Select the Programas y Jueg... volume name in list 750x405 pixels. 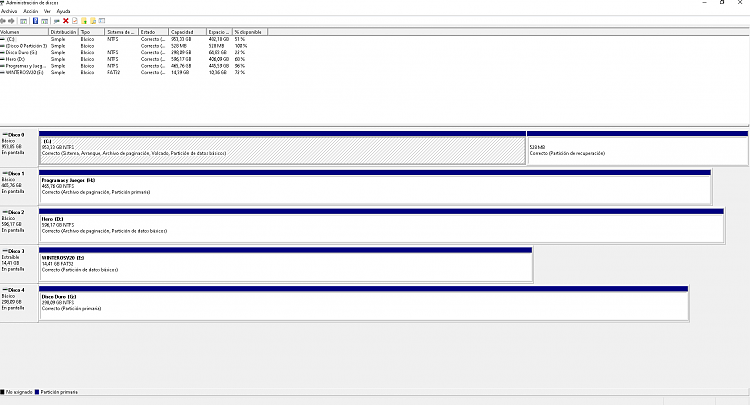25,66
